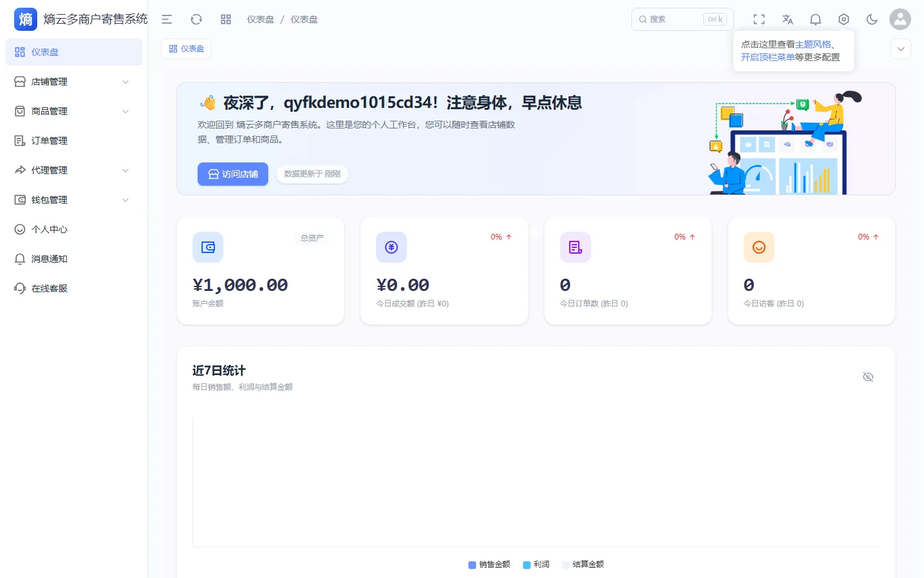Open 订单管理 in the sidebar
The width and height of the screenshot is (924, 578).
coord(74,141)
